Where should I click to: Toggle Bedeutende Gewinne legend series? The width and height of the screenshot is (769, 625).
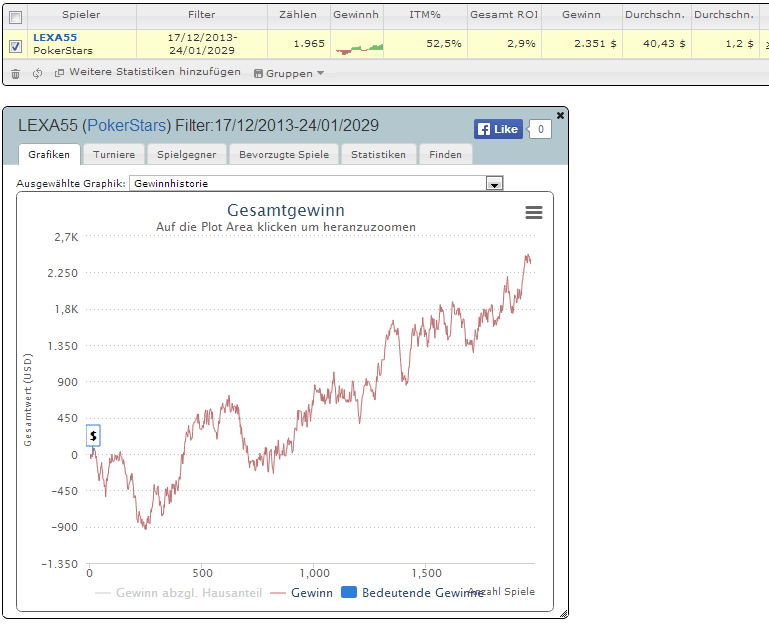coord(412,593)
